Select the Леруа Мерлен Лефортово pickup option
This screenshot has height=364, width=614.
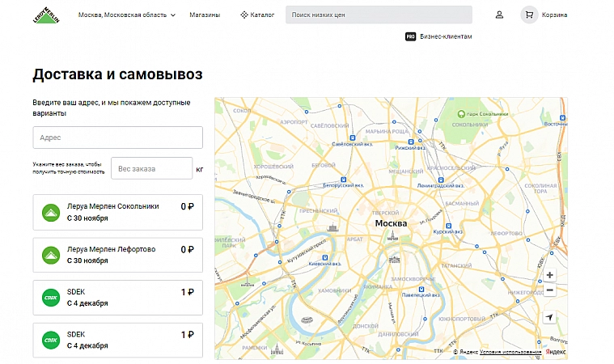pyautogui.click(x=118, y=255)
